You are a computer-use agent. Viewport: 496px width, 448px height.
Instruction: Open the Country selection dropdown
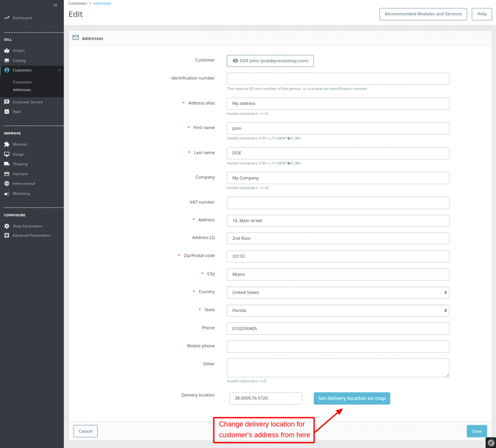click(338, 292)
